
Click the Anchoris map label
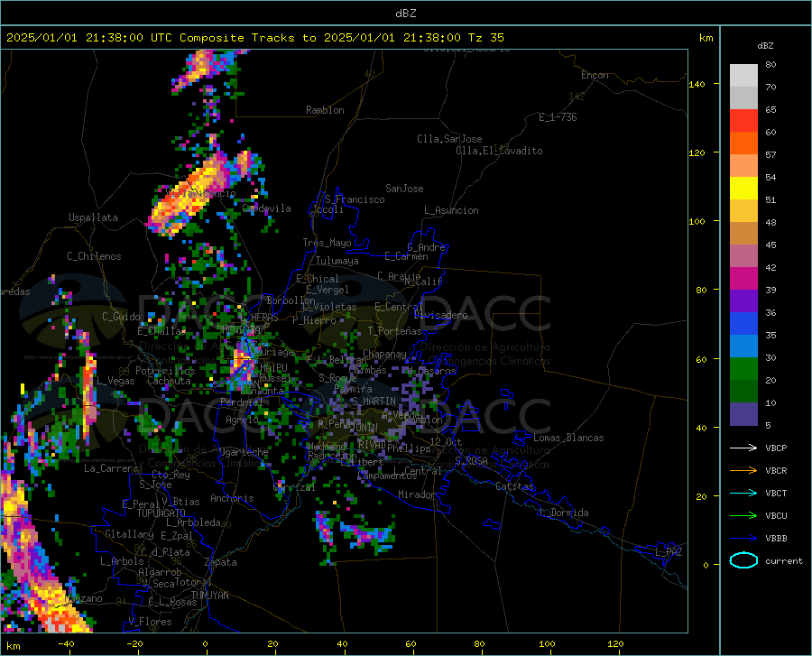point(232,498)
